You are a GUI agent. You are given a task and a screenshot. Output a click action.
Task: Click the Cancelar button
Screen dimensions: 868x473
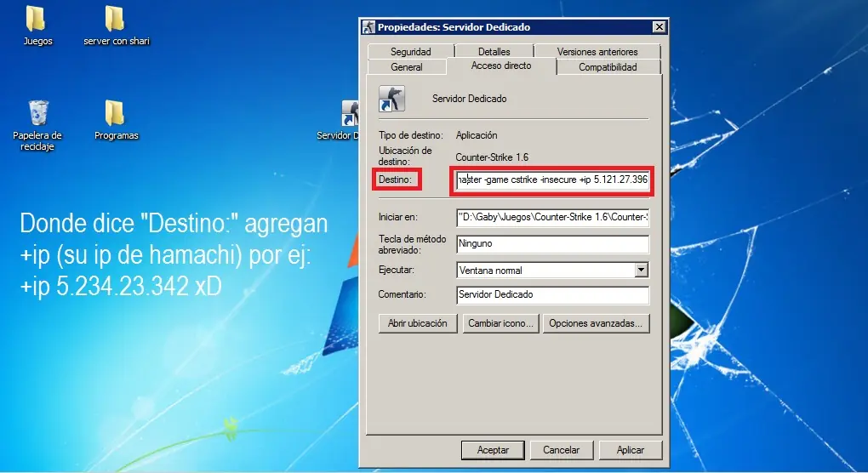point(561,450)
